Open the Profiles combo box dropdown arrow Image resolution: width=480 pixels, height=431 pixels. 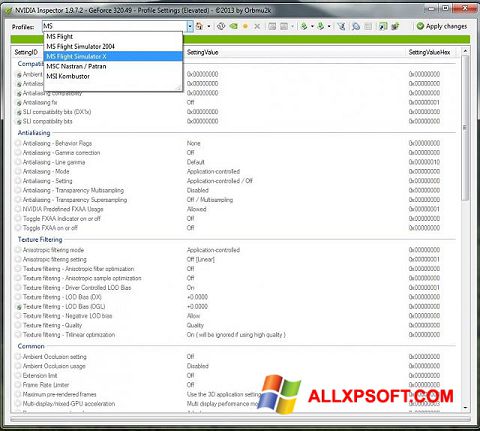(190, 26)
